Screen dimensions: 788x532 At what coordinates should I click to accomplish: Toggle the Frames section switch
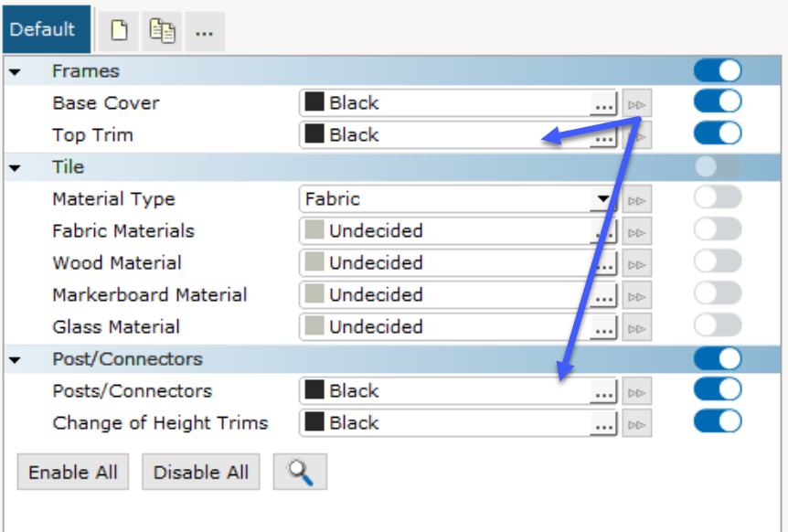click(717, 70)
